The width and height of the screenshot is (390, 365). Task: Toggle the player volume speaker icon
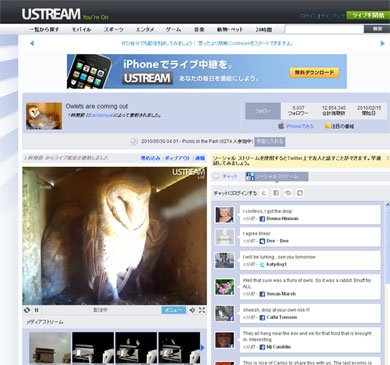192,310
